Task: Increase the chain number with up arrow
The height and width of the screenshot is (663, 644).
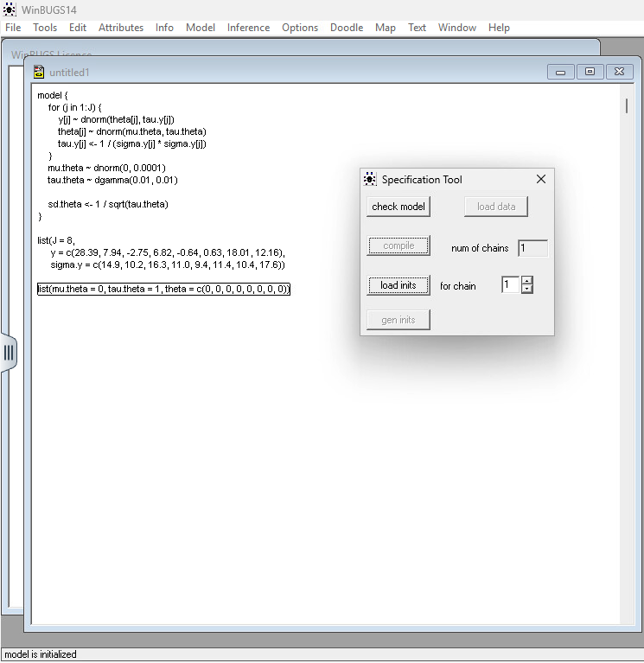Action: [527, 280]
